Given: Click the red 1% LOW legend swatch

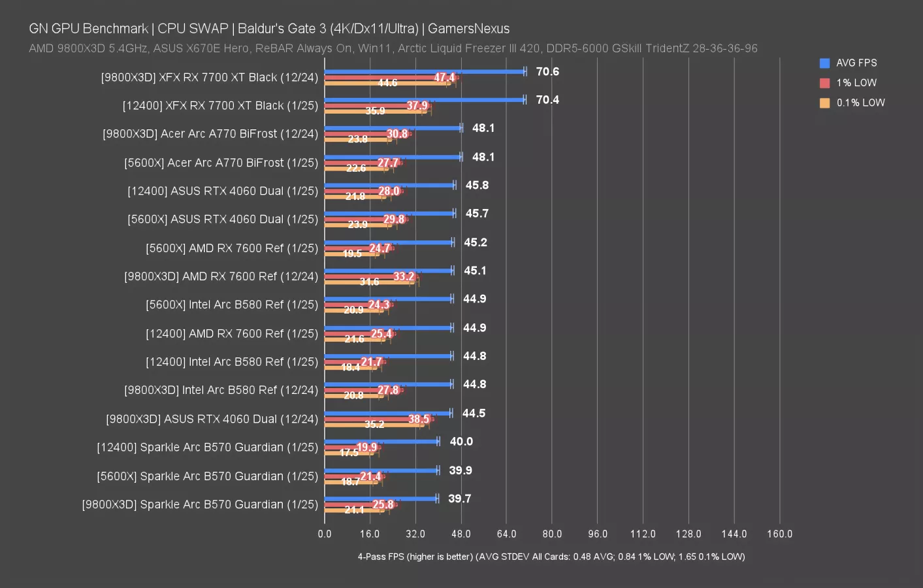Looking at the screenshot, I should tap(824, 83).
